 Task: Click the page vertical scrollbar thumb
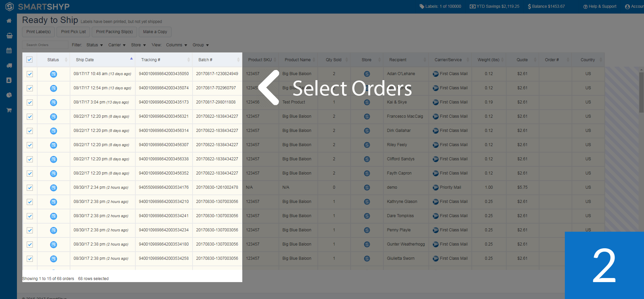click(x=642, y=92)
